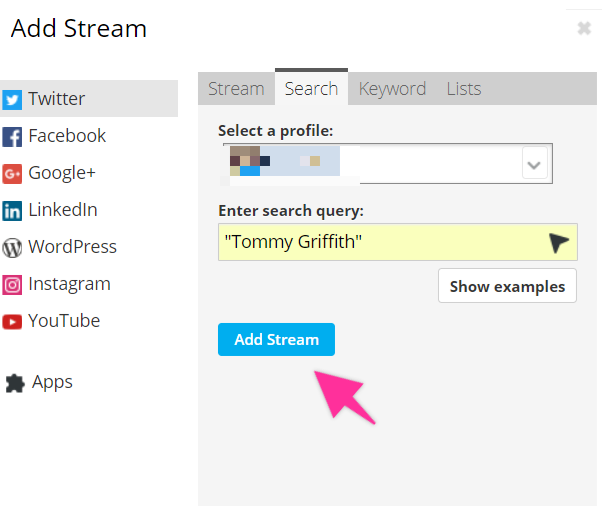The height and width of the screenshot is (506, 602).
Task: Select the Instagram camera icon
Action: 13,284
